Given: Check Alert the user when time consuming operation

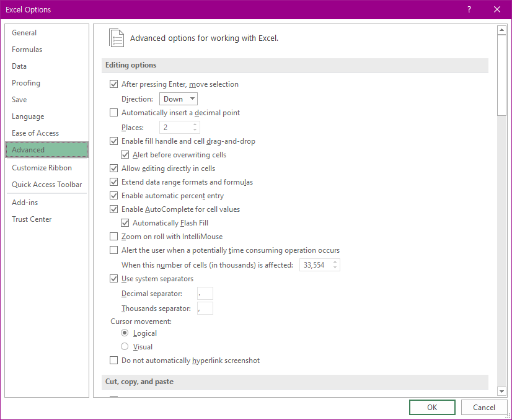Looking at the screenshot, I should tap(113, 250).
